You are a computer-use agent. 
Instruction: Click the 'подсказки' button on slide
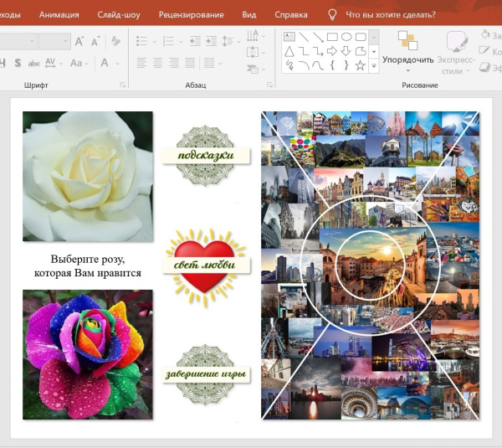pyautogui.click(x=206, y=155)
